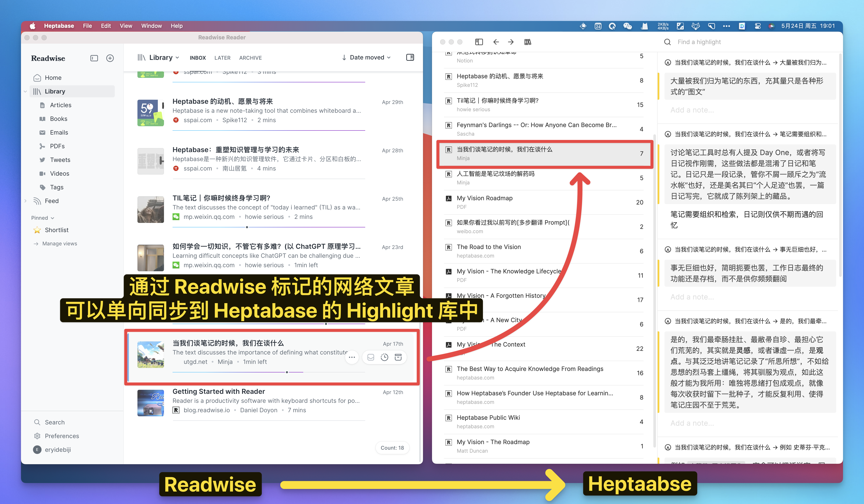Open the Window menu

(151, 26)
